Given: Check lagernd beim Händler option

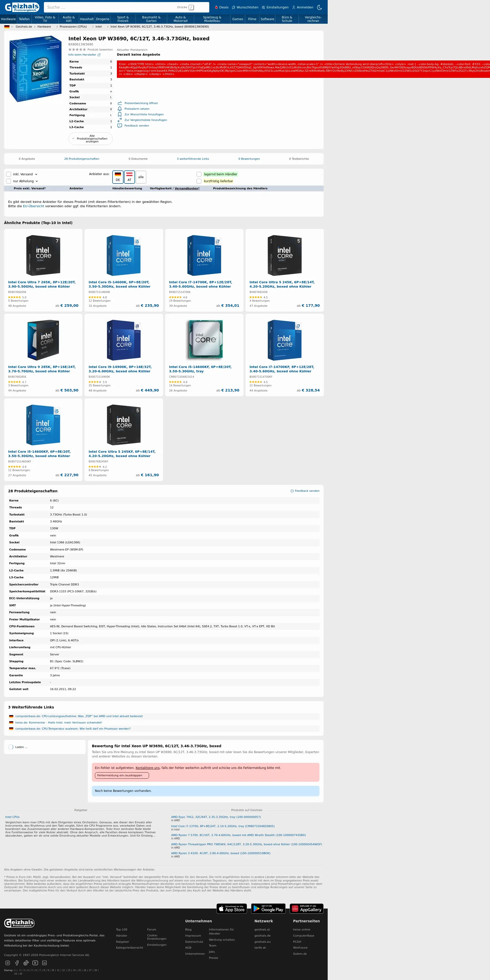Looking at the screenshot, I should 199,174.
